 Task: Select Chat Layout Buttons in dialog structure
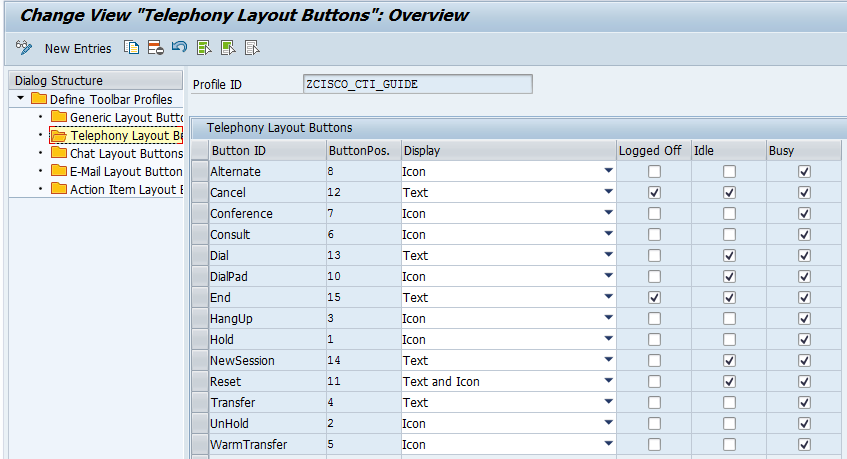point(126,154)
